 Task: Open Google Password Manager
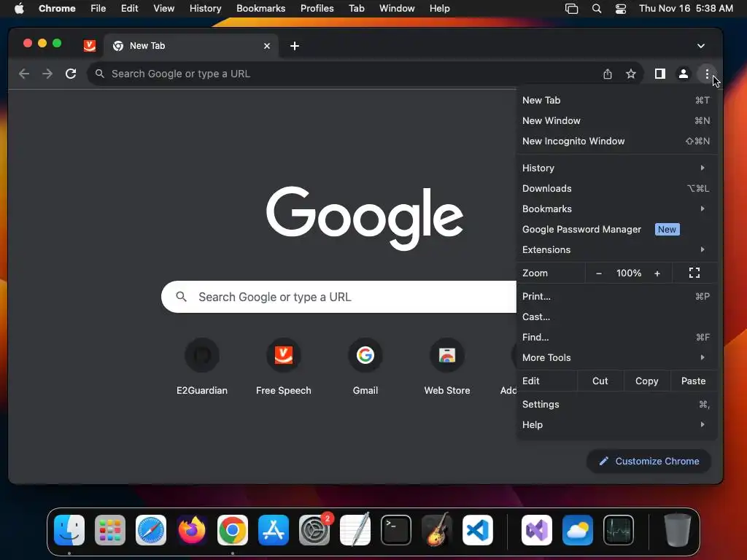[x=616, y=229]
